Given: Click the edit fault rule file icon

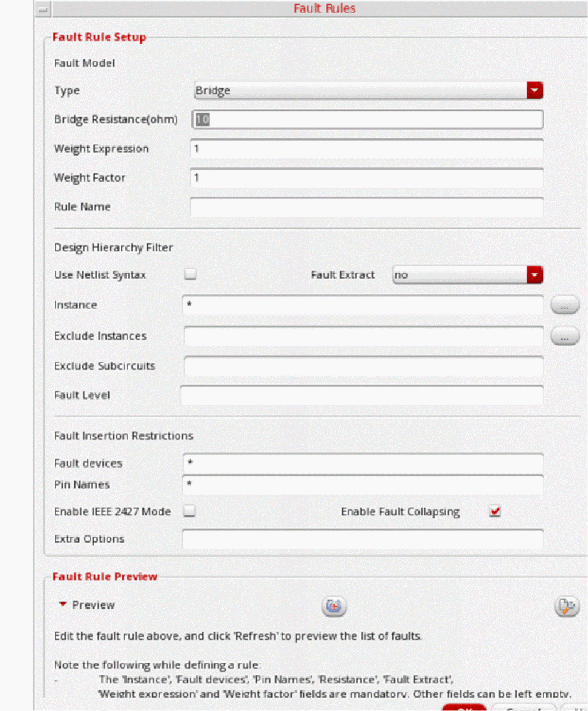Looking at the screenshot, I should tap(566, 606).
